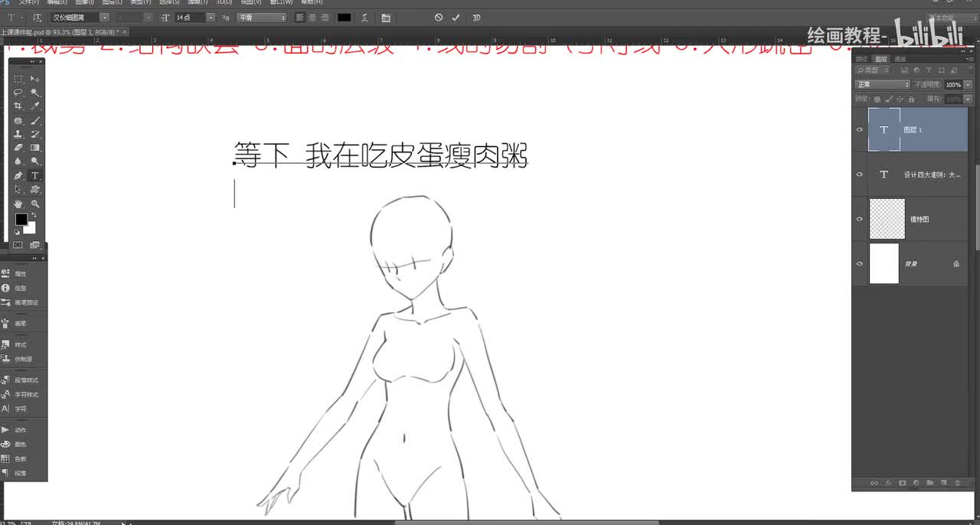
Task: Open anti-aliasing 平滑 dropdown
Action: click(x=262, y=17)
